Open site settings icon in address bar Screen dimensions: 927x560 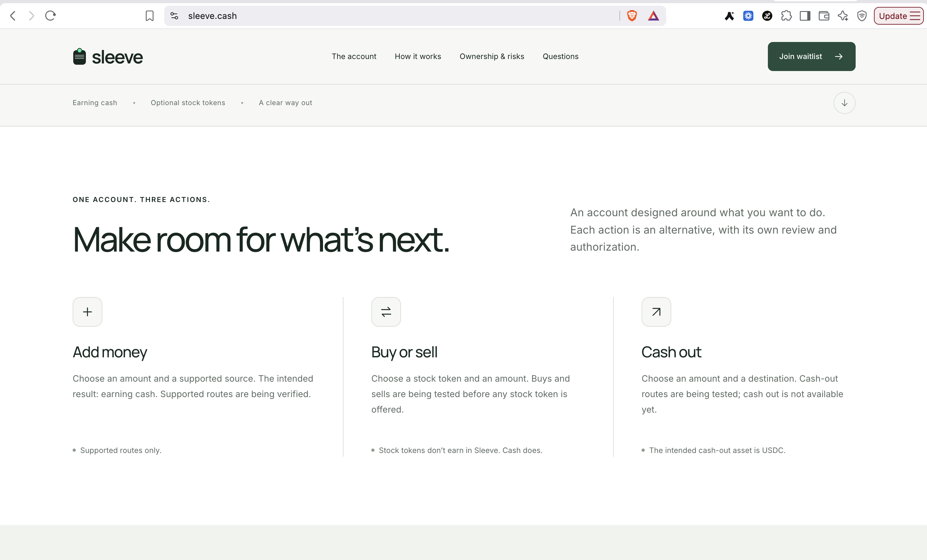tap(174, 16)
